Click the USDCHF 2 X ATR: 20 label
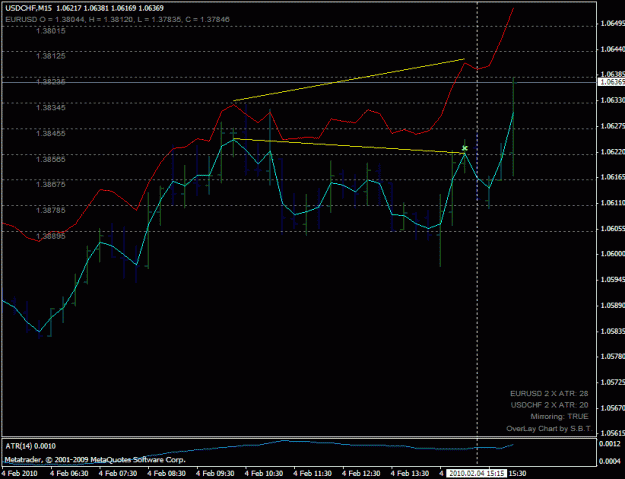The height and width of the screenshot is (479, 625). pyautogui.click(x=549, y=405)
